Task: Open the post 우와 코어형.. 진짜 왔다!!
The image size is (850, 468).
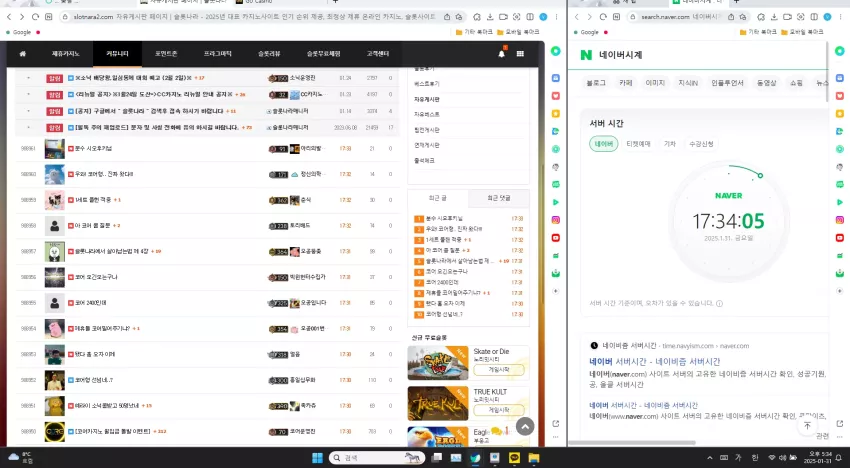Action: (104, 174)
